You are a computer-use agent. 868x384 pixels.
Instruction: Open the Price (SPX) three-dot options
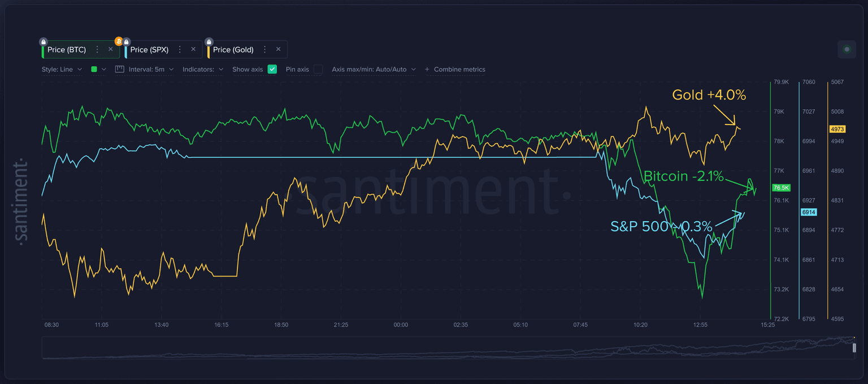point(180,50)
